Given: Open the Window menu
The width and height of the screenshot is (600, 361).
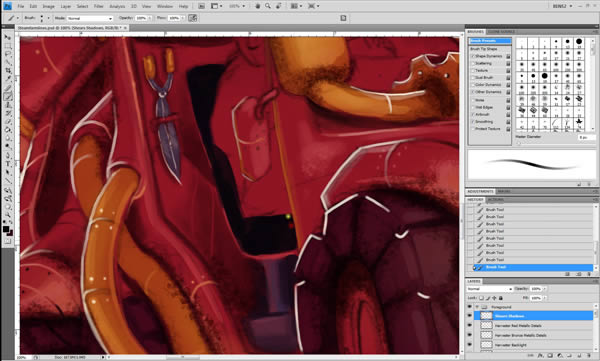Looking at the screenshot, I should [x=165, y=7].
